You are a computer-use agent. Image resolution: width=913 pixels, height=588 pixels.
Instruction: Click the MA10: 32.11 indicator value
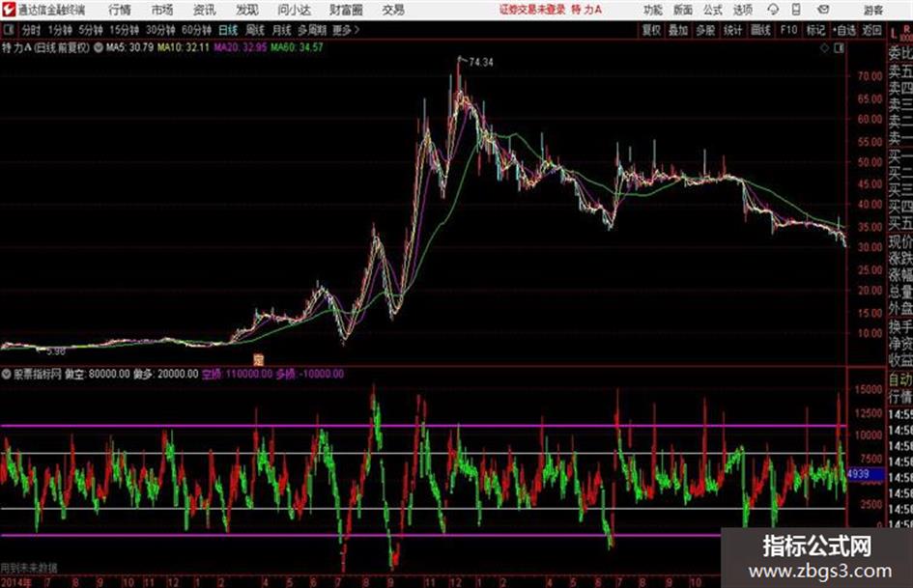pos(183,47)
